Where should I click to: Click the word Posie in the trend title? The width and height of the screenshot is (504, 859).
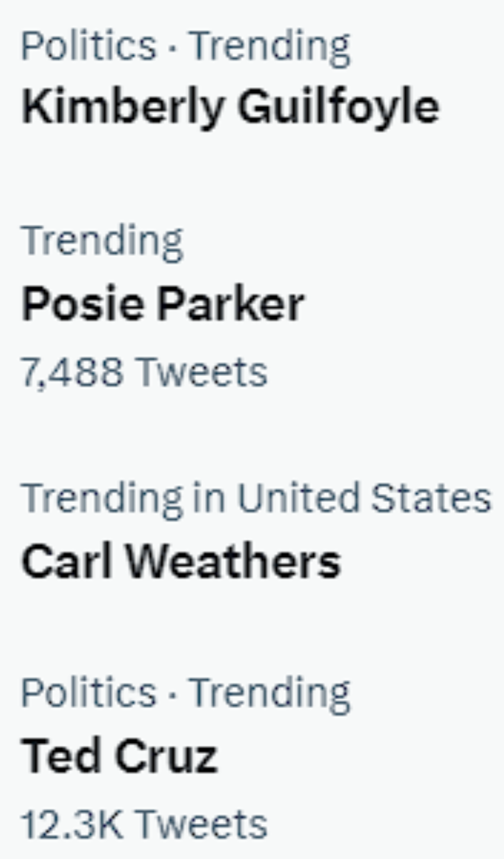pyautogui.click(x=83, y=305)
